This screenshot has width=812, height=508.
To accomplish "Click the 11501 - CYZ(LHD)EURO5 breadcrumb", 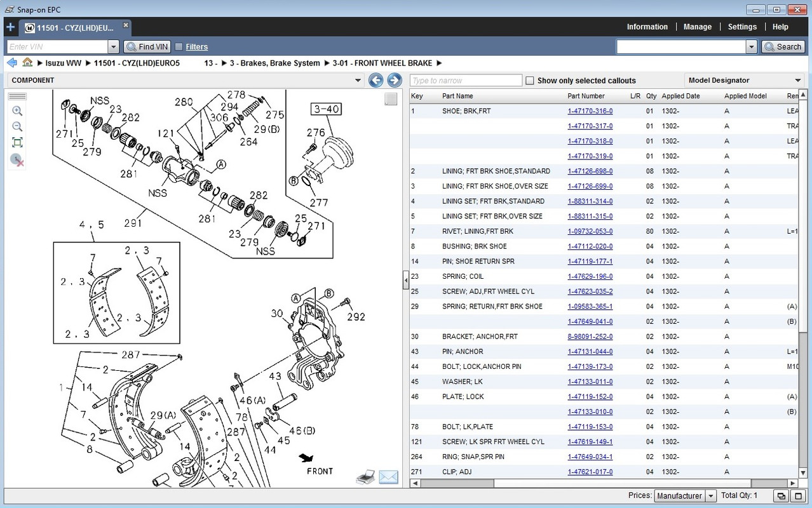I will 137,63.
